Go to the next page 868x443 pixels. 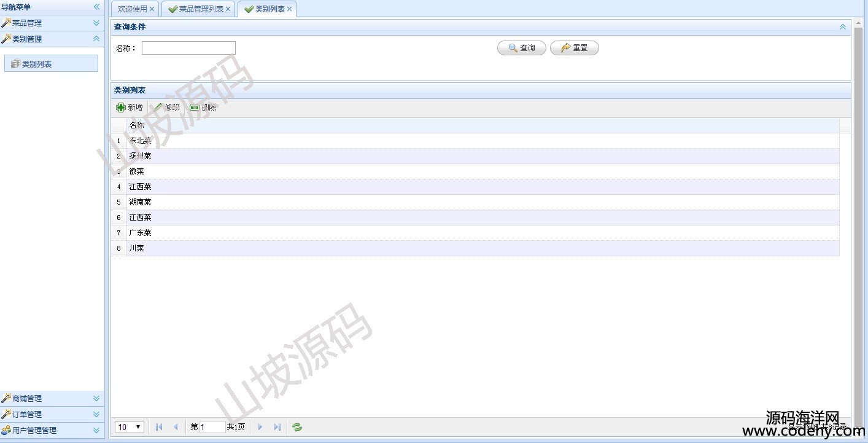tap(260, 427)
